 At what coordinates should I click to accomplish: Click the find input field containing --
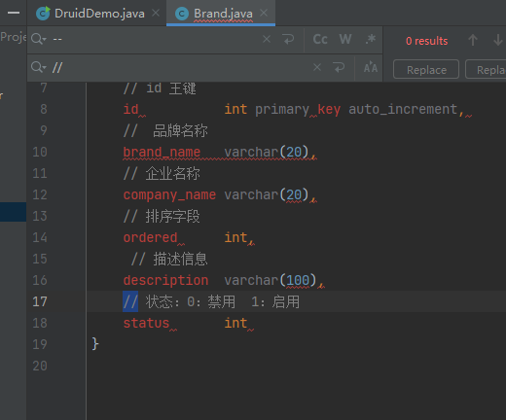click(156, 39)
